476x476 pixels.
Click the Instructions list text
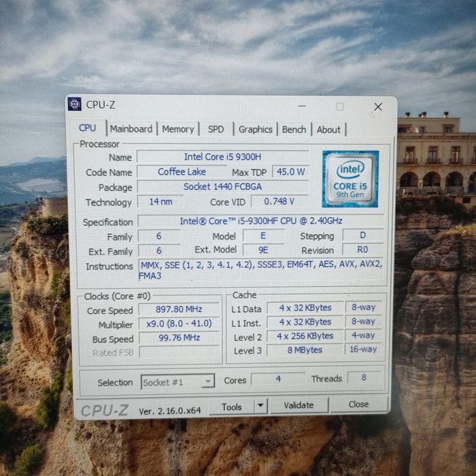point(260,270)
